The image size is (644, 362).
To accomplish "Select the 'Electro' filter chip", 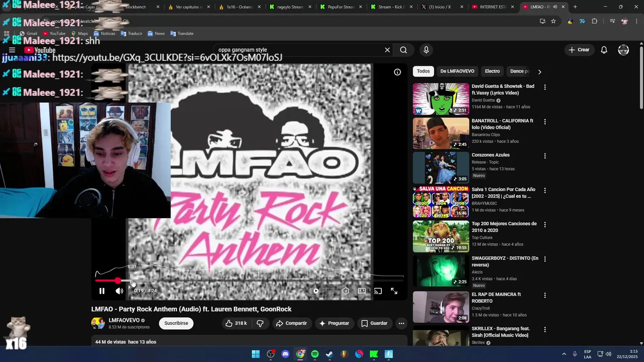I will pos(492,71).
